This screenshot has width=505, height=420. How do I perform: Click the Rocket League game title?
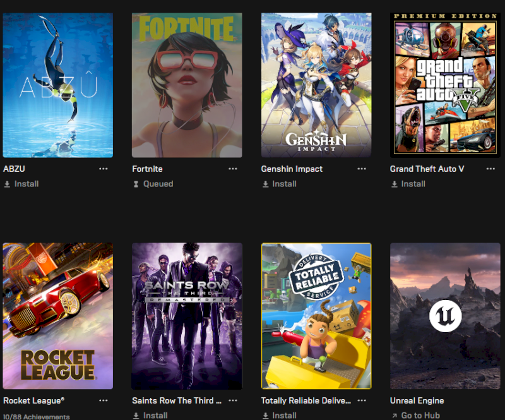(x=34, y=400)
